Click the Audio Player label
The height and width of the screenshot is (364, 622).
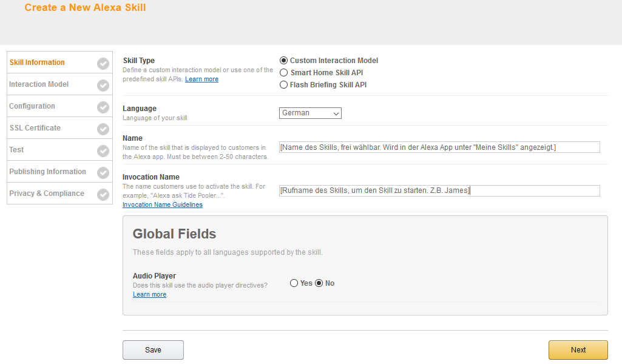tap(154, 275)
